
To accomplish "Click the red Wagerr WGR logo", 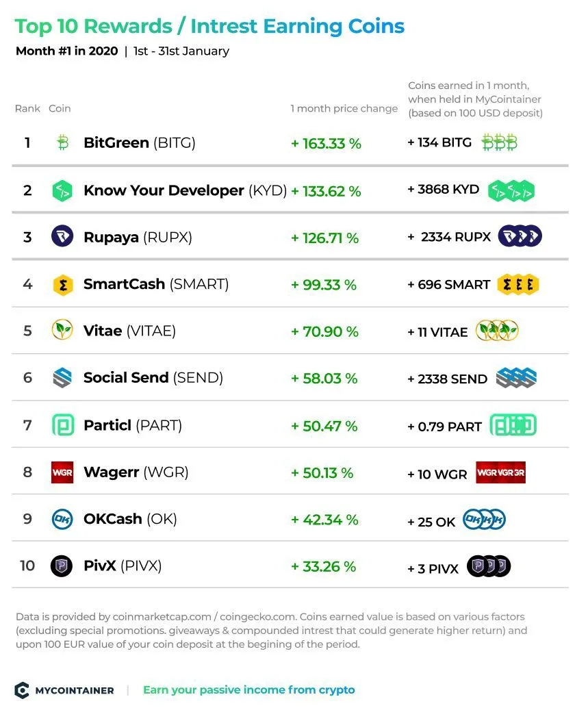I will pos(62,472).
